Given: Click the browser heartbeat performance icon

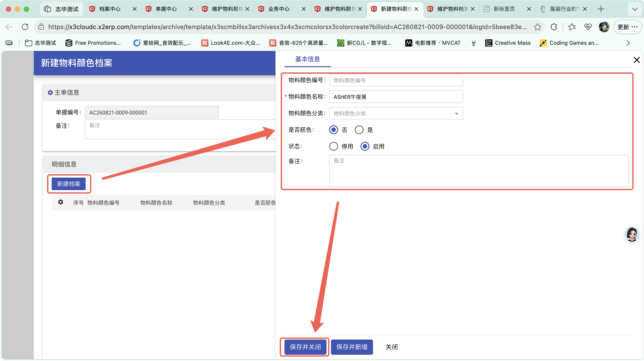Looking at the screenshot, I should coord(588,27).
